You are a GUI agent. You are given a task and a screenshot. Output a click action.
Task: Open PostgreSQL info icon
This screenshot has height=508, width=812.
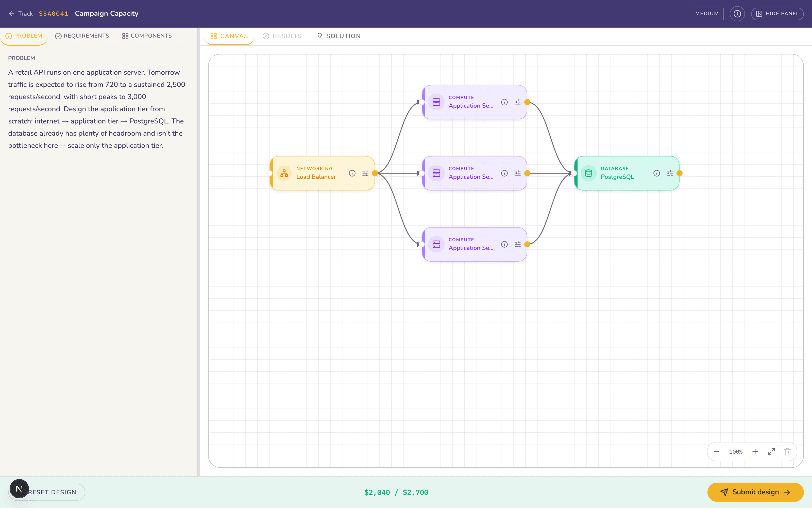[x=657, y=173]
